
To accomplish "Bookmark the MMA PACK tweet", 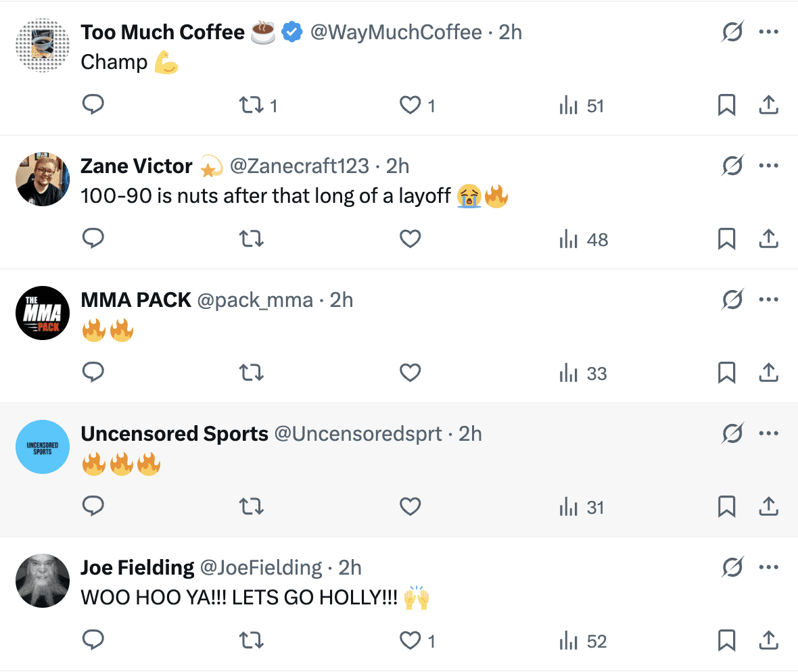I will [726, 373].
